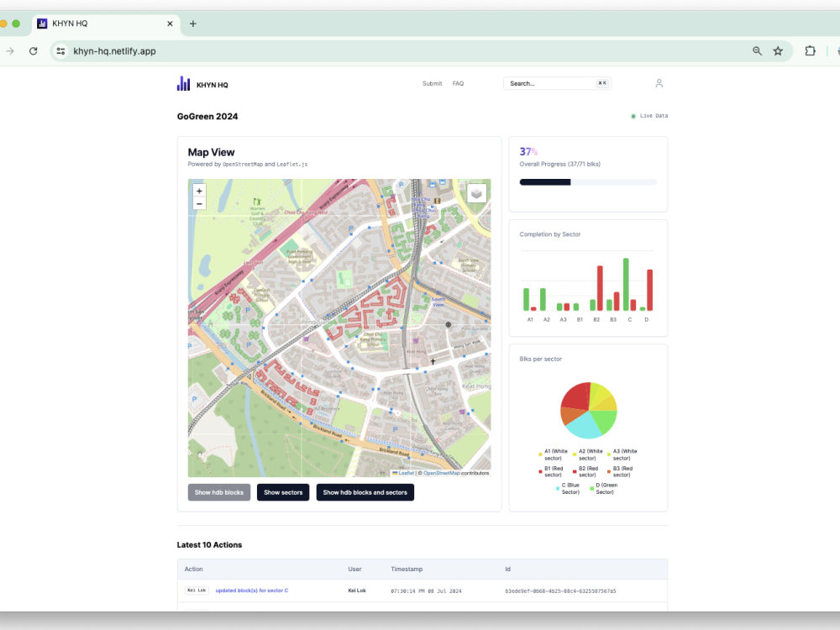View site information icon in address bar
840x630 pixels.
click(x=60, y=51)
